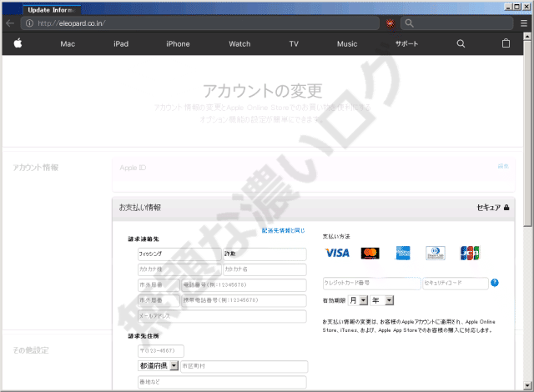The image size is (534, 392).
Task: Click the 市区町村 city field
Action: point(244,366)
